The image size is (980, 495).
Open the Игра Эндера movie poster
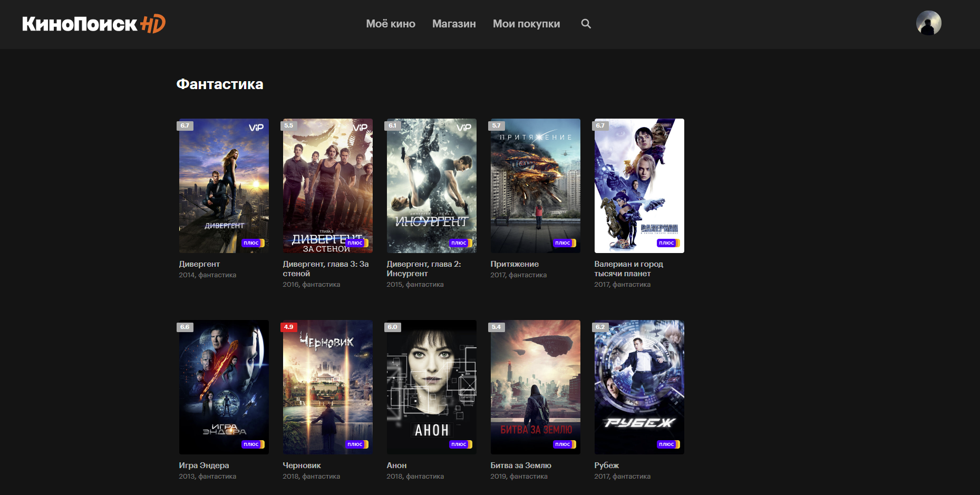(x=224, y=387)
